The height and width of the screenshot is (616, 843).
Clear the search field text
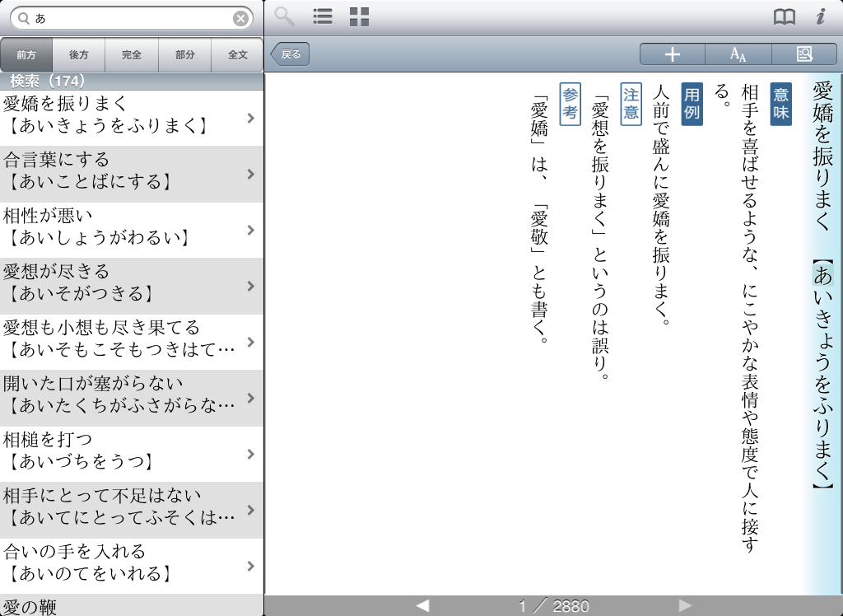(240, 18)
